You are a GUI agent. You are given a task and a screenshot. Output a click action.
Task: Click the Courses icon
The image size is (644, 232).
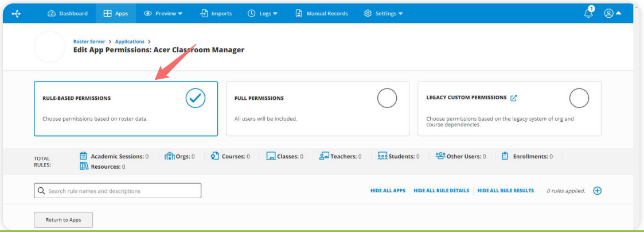pyautogui.click(x=215, y=156)
